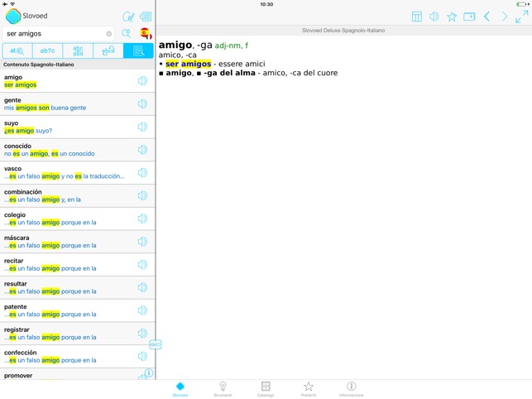Expand the article to full screen

tap(521, 17)
